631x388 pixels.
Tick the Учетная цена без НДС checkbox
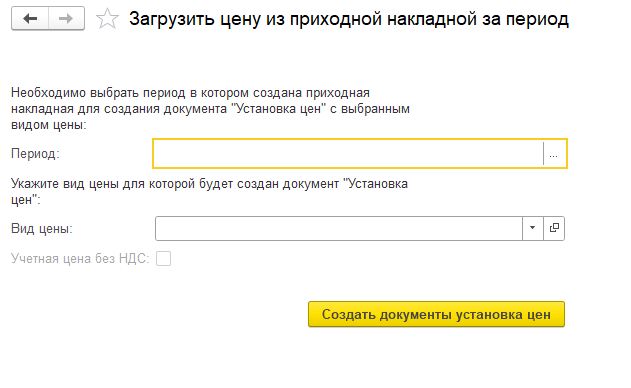[x=163, y=258]
